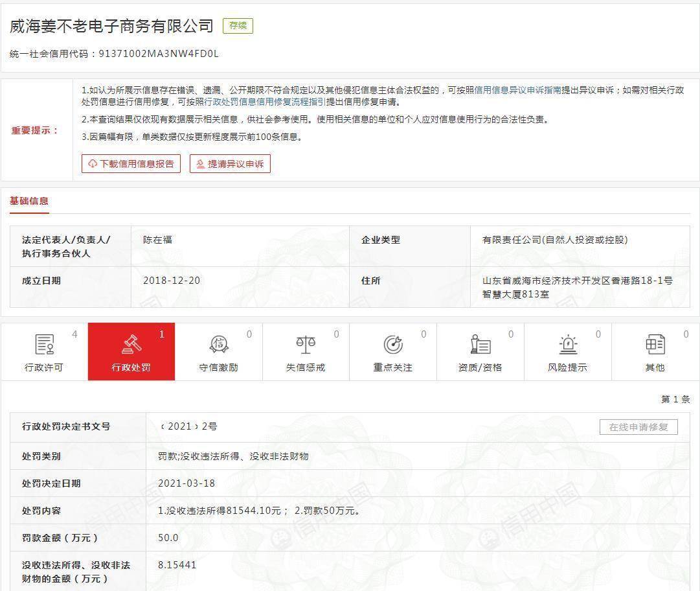Select the 基础信息 section tab
Viewport: 700px width, 591px height.
[29, 201]
